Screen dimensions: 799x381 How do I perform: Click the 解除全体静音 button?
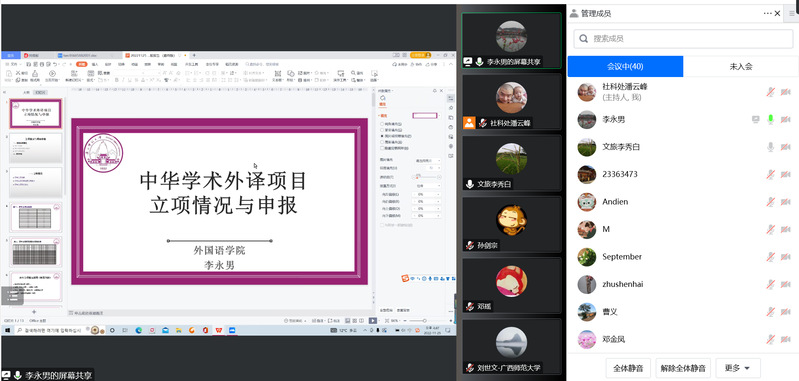pos(683,368)
